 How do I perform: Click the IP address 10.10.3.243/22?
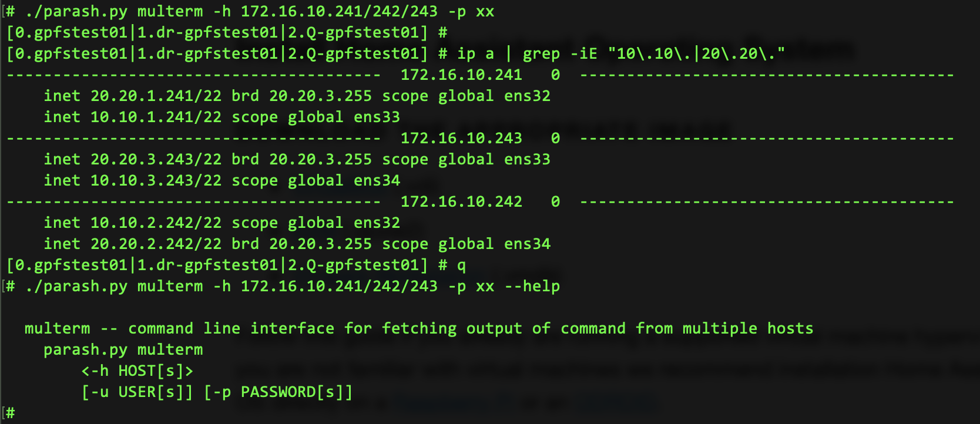[156, 181]
